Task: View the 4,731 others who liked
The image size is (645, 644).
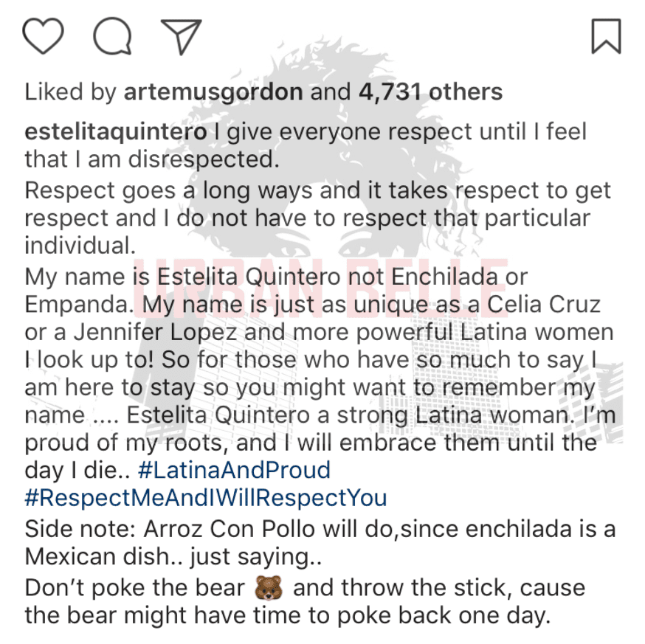Action: 431,91
